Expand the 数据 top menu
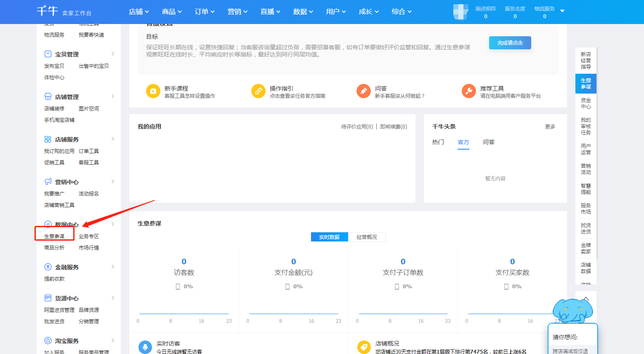 pyautogui.click(x=303, y=12)
